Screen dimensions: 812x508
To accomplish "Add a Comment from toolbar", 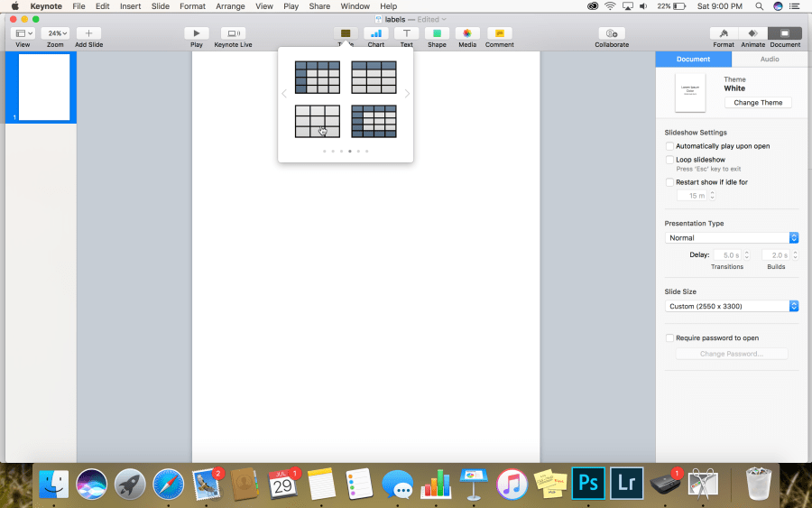I will coord(499,33).
